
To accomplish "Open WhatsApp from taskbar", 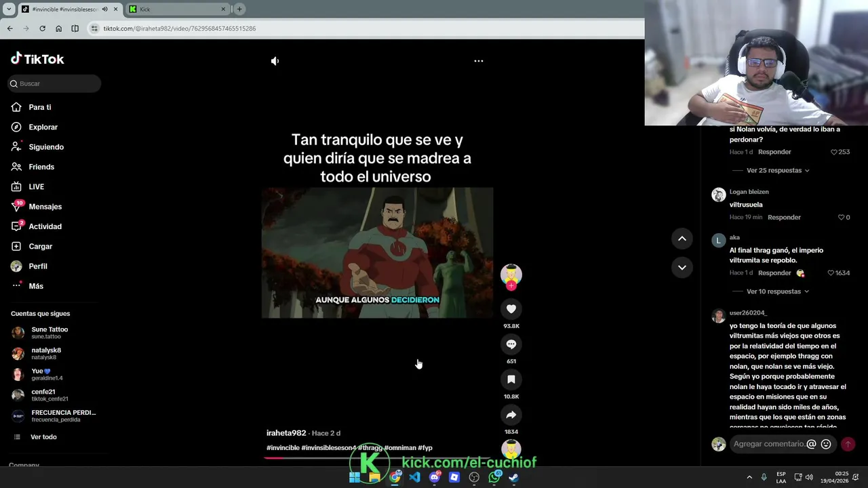I will point(494,477).
